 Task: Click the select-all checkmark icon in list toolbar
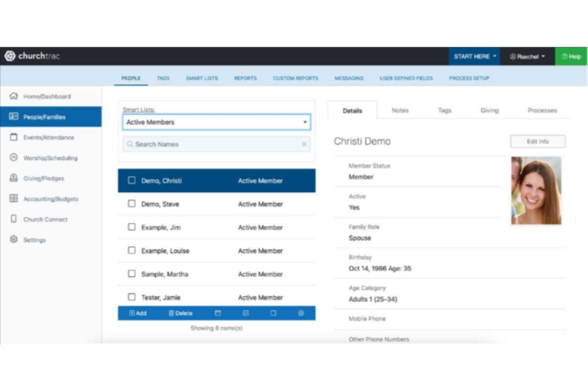[246, 313]
